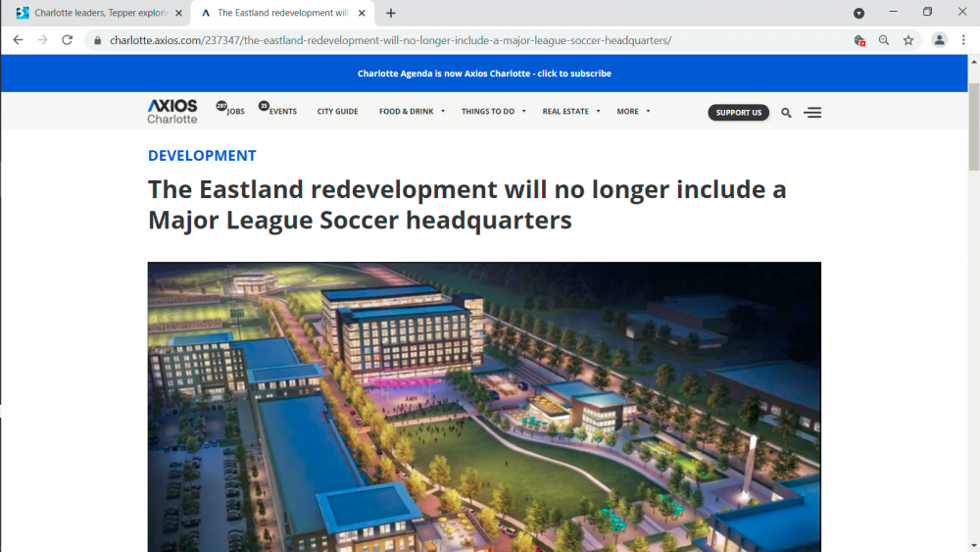
Task: Open the Chrome profile avatar icon
Action: 939,40
